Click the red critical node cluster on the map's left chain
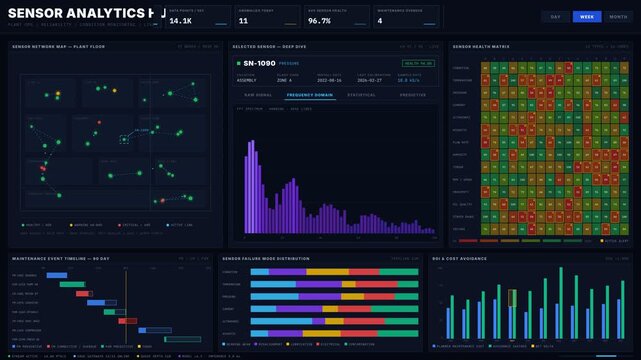 pos(43,168)
